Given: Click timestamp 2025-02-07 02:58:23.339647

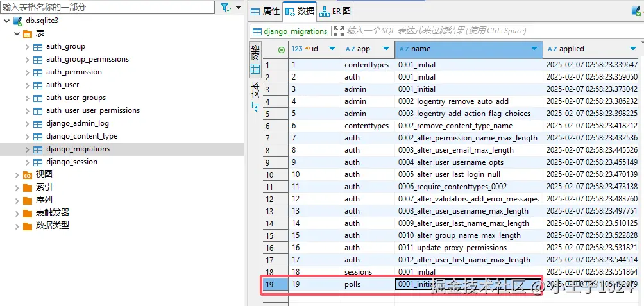Looking at the screenshot, I should click(591, 65).
